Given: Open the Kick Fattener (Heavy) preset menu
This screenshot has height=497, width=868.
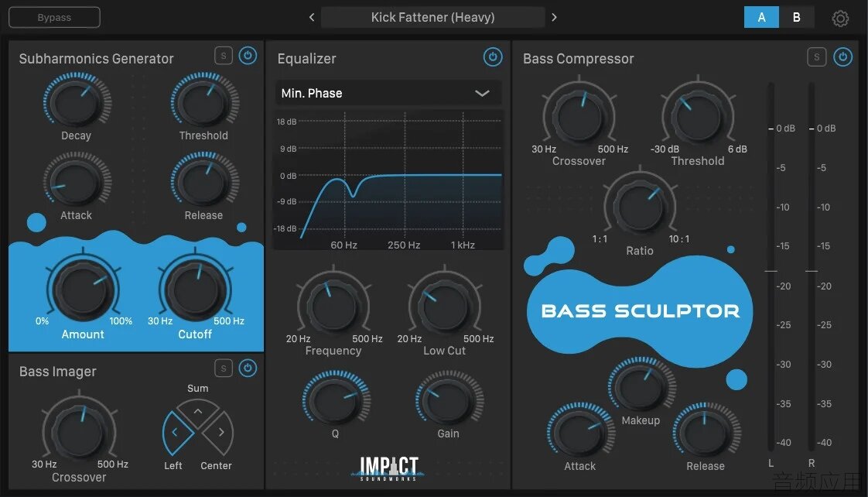Looking at the screenshot, I should (433, 17).
